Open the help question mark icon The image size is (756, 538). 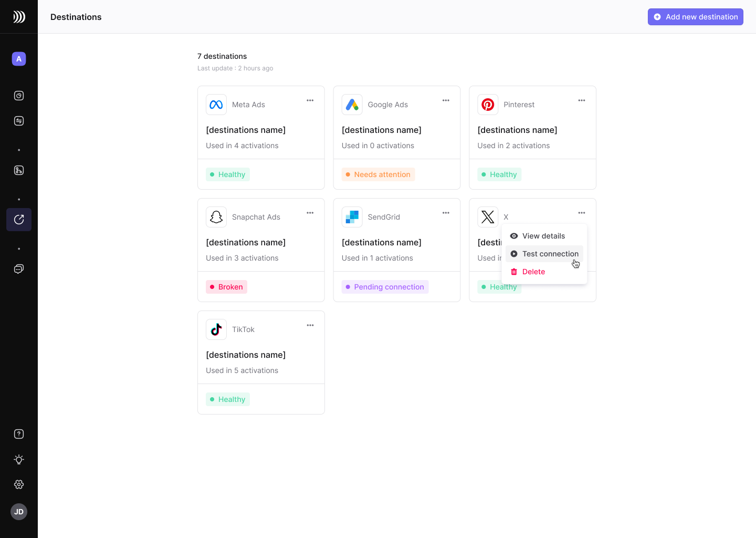pyautogui.click(x=19, y=434)
